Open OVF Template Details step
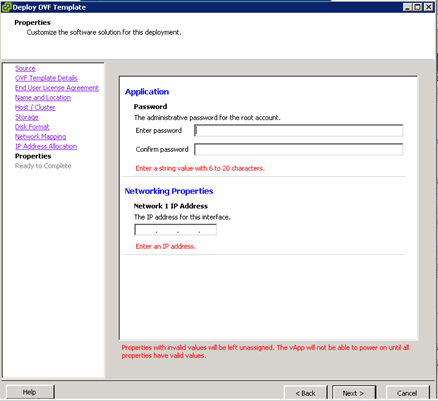438x401 pixels. tap(46, 78)
